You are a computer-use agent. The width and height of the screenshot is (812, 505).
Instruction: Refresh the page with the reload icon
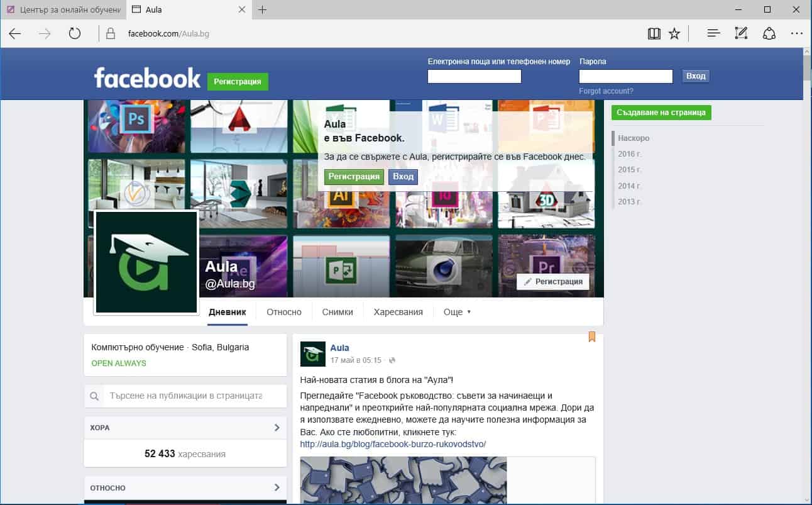[75, 34]
